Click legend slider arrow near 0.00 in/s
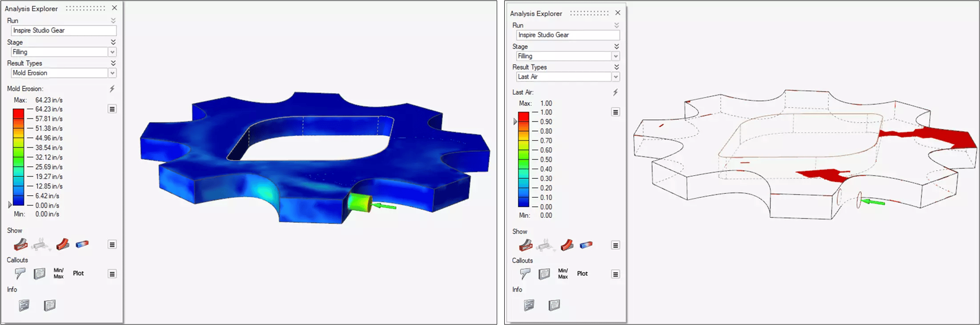The height and width of the screenshot is (325, 980). [10, 205]
